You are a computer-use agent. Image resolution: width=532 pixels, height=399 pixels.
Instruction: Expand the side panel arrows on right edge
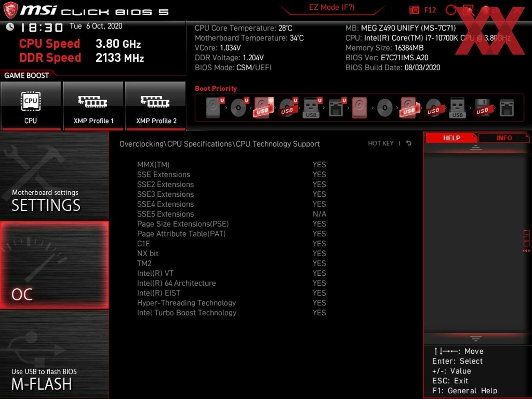(x=526, y=251)
